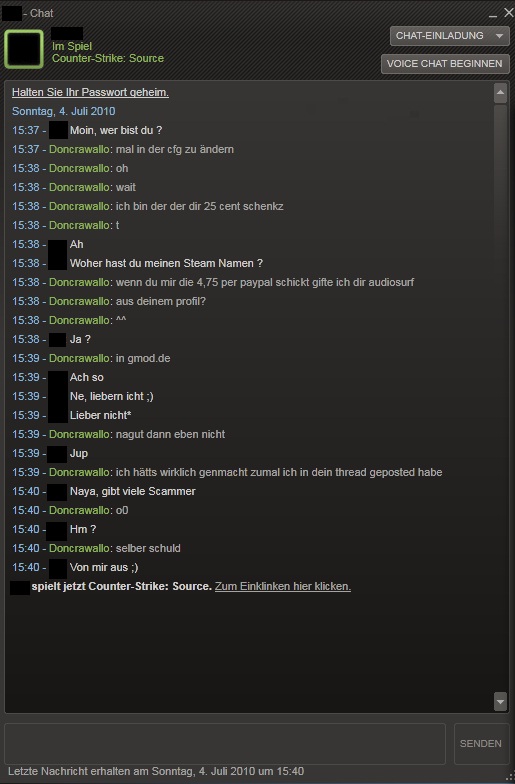This screenshot has height=784, width=515.
Task: Click the CHAT-EINLADUNG button label
Action: pos(440,36)
